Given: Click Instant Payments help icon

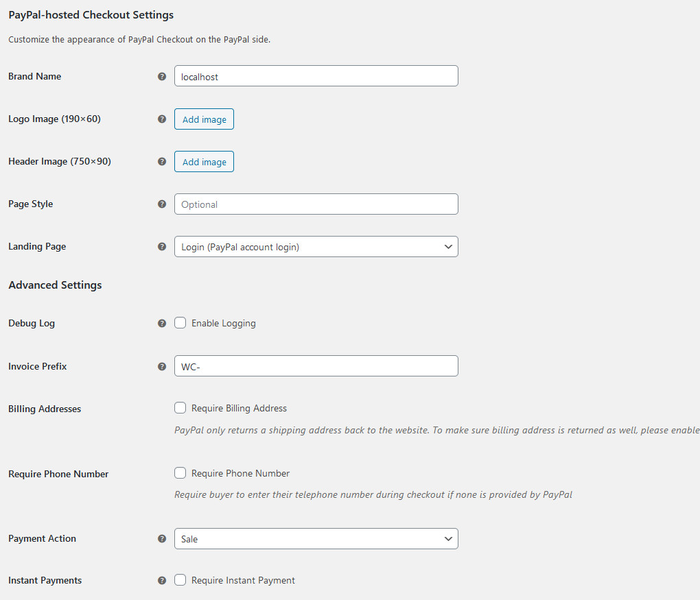Looking at the screenshot, I should (162, 581).
